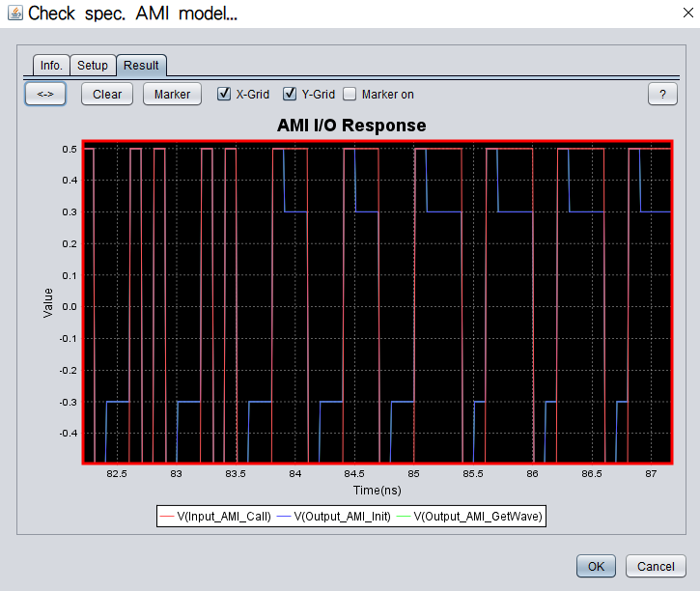Disable the X-Grid checkbox
The width and height of the screenshot is (700, 591).
click(x=224, y=95)
